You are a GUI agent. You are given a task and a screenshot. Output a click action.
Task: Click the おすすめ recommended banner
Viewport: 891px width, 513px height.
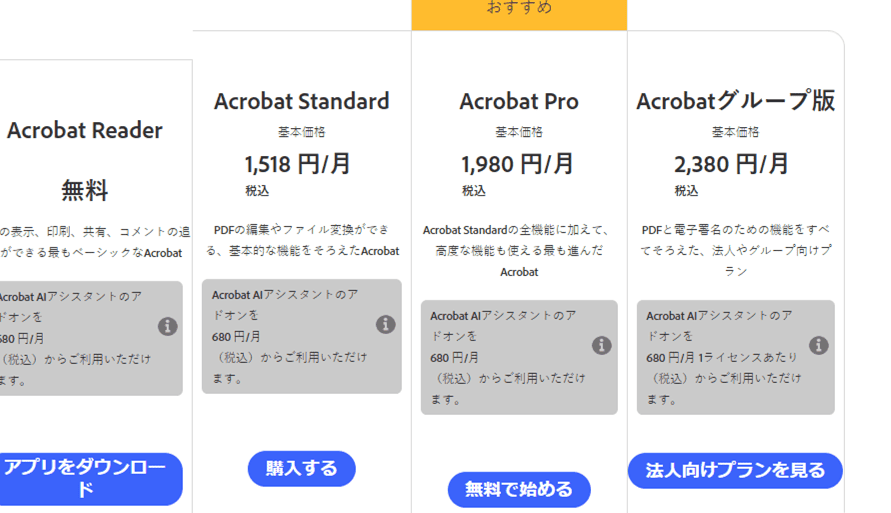tap(519, 10)
